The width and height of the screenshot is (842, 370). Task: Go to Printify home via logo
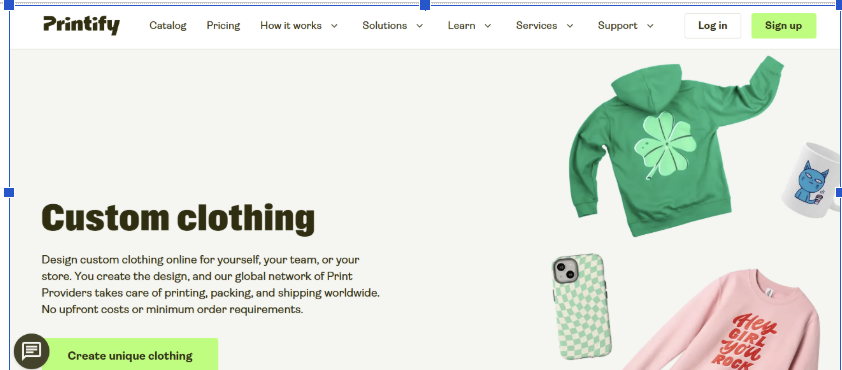[82, 25]
